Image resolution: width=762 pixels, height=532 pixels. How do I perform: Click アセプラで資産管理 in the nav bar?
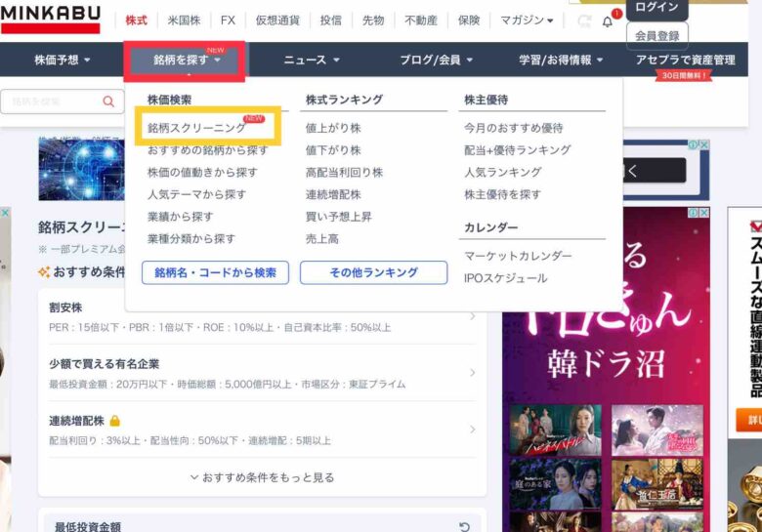685,60
